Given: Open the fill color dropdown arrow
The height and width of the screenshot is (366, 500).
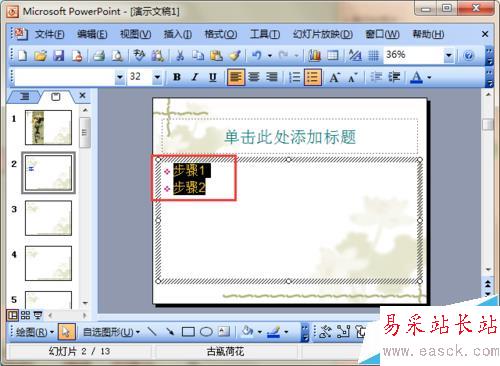Looking at the screenshot, I should (259, 332).
